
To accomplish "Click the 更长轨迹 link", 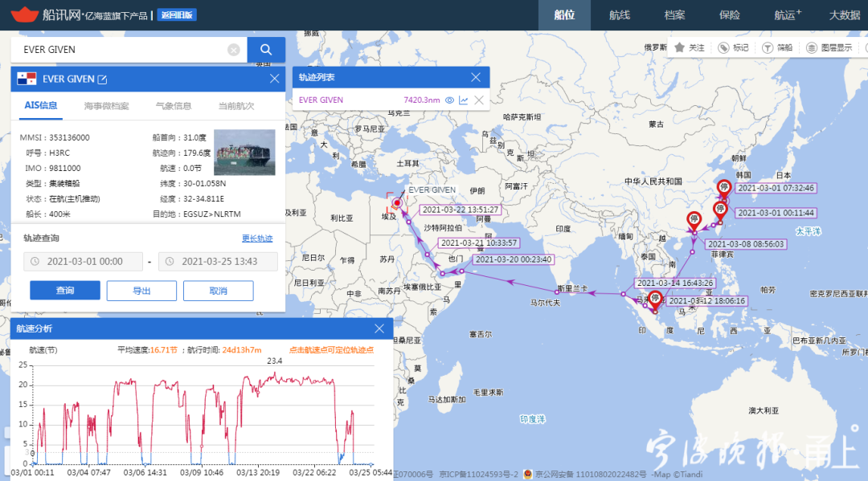I will tap(257, 238).
